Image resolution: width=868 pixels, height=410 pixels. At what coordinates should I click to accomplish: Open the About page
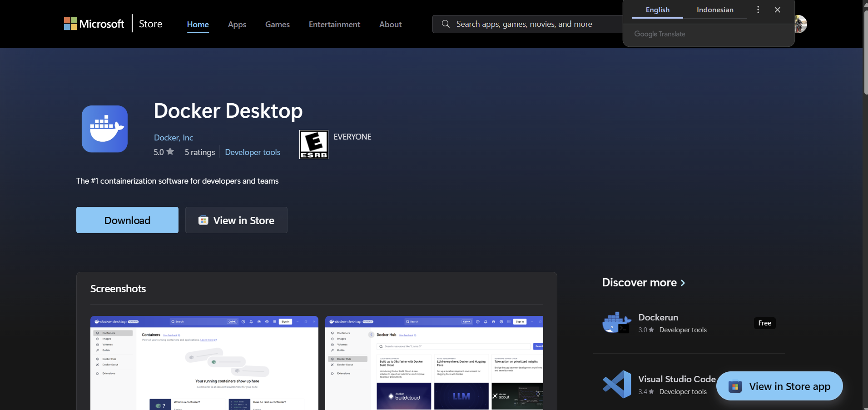click(x=390, y=25)
